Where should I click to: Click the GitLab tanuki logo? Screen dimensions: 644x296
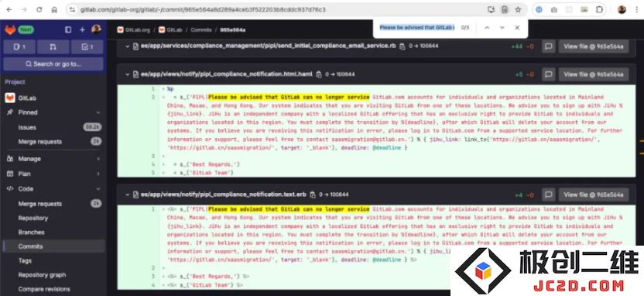10,29
